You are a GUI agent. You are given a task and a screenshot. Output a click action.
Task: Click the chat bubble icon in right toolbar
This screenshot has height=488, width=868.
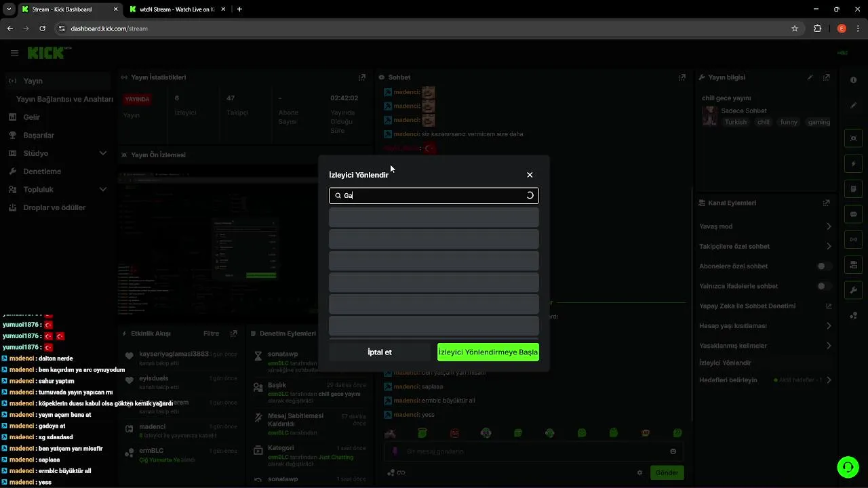coord(853,213)
